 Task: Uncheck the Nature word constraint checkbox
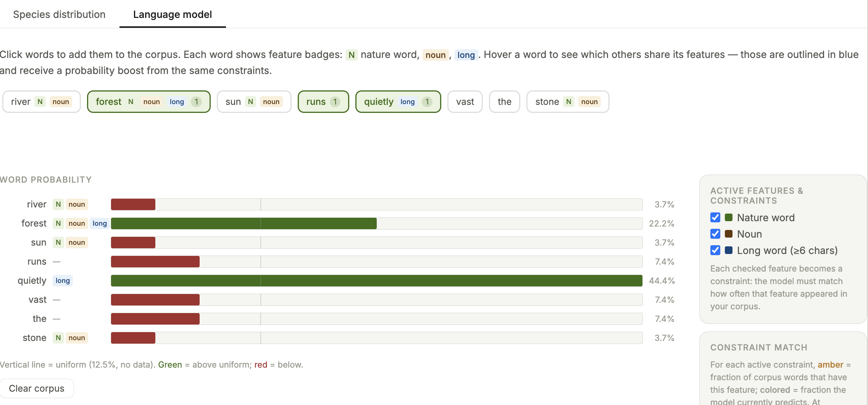715,217
